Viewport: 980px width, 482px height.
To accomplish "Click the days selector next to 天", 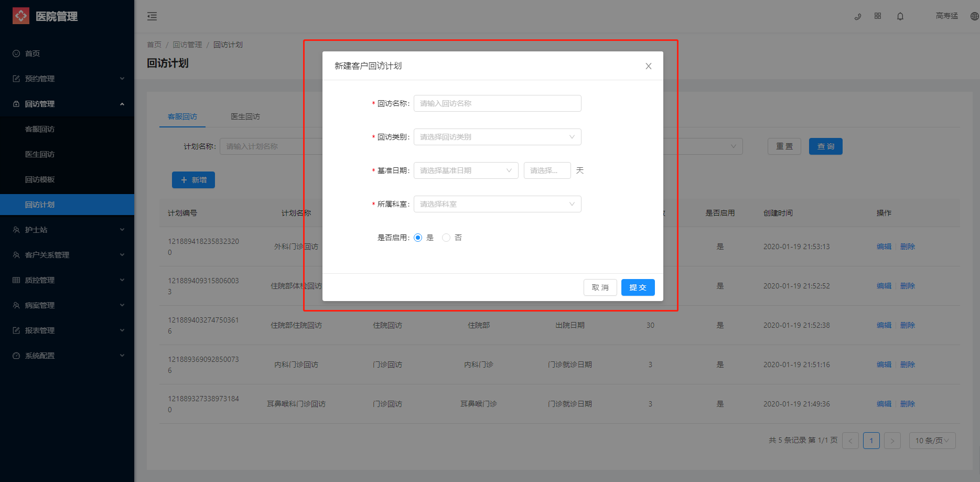I will tap(547, 170).
